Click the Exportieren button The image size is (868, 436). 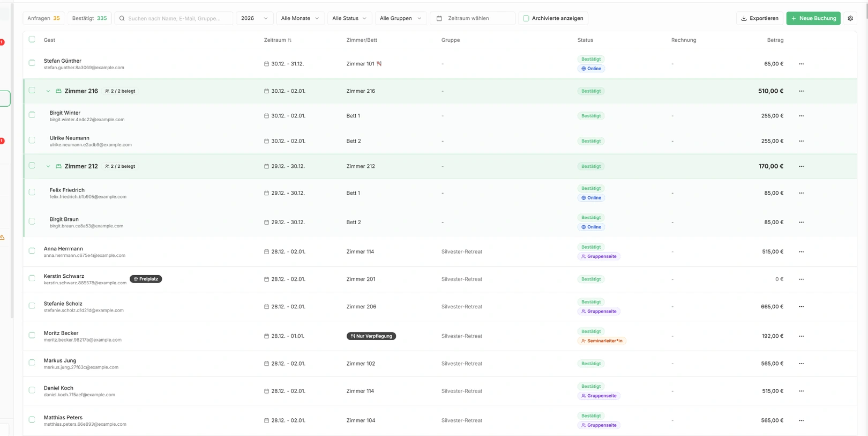[x=760, y=18]
